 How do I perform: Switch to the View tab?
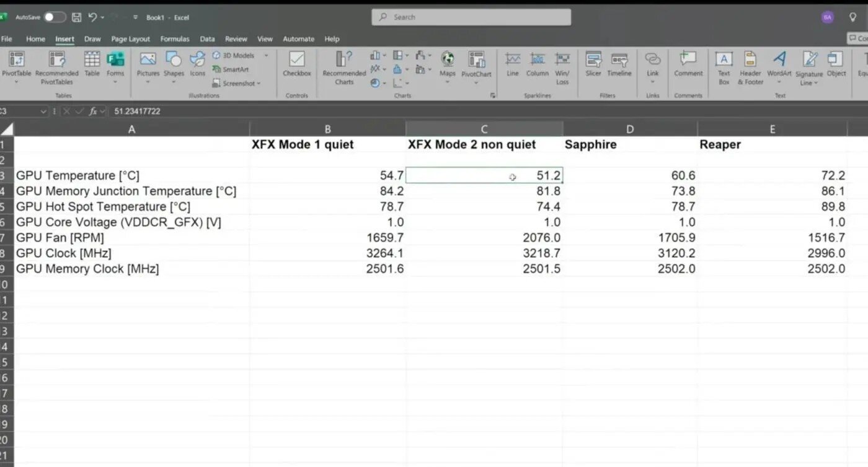265,39
